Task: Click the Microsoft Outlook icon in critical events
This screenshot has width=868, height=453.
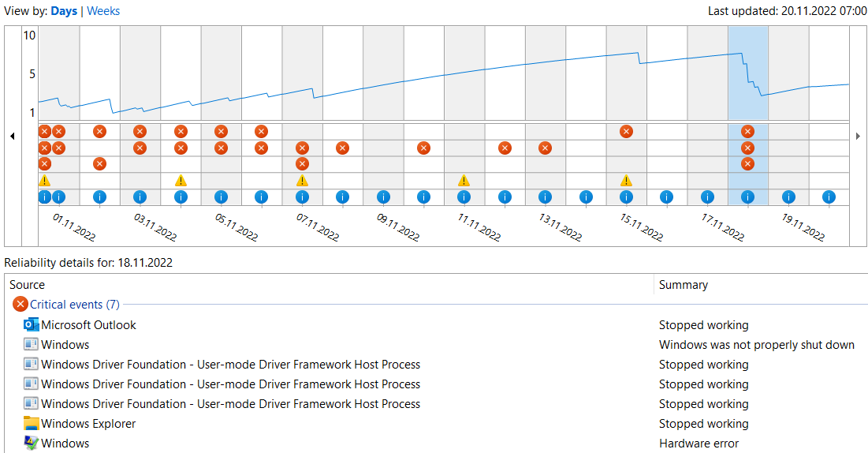Action: 32,325
